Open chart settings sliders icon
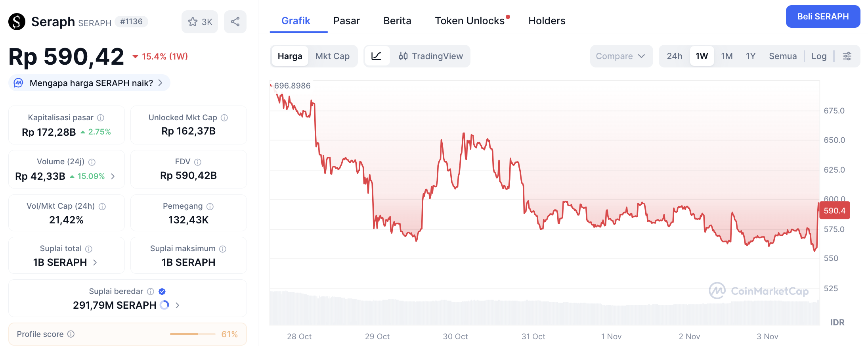Viewport: 868px width, 346px height. click(x=847, y=56)
